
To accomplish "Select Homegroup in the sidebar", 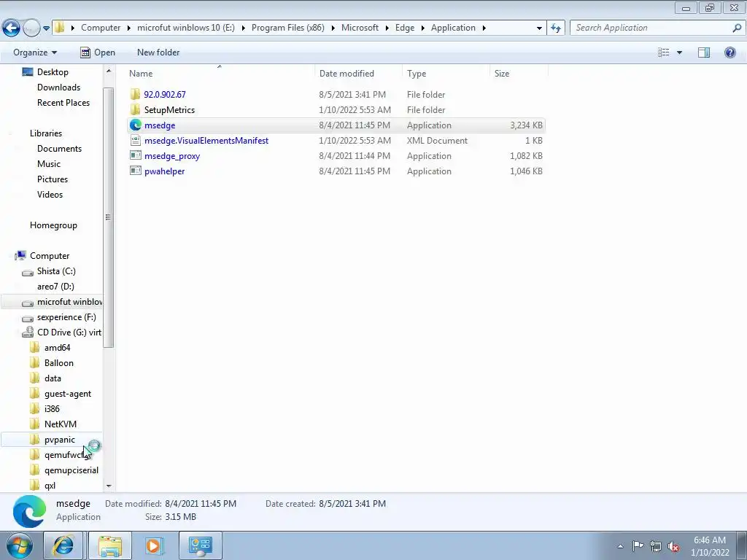I will click(53, 225).
